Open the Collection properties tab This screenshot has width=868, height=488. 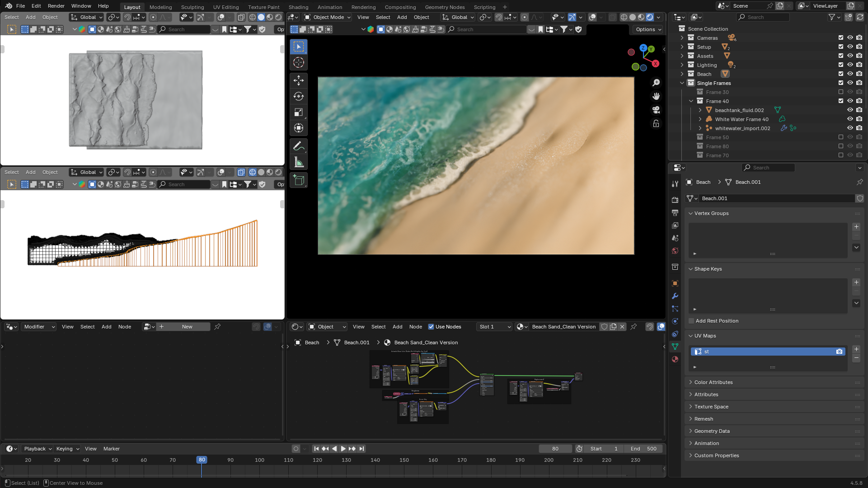click(675, 267)
